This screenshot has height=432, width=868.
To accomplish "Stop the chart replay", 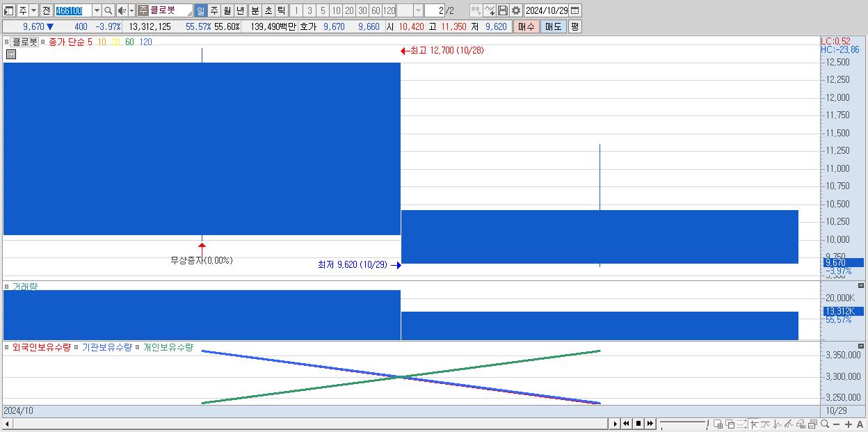I will pyautogui.click(x=638, y=424).
